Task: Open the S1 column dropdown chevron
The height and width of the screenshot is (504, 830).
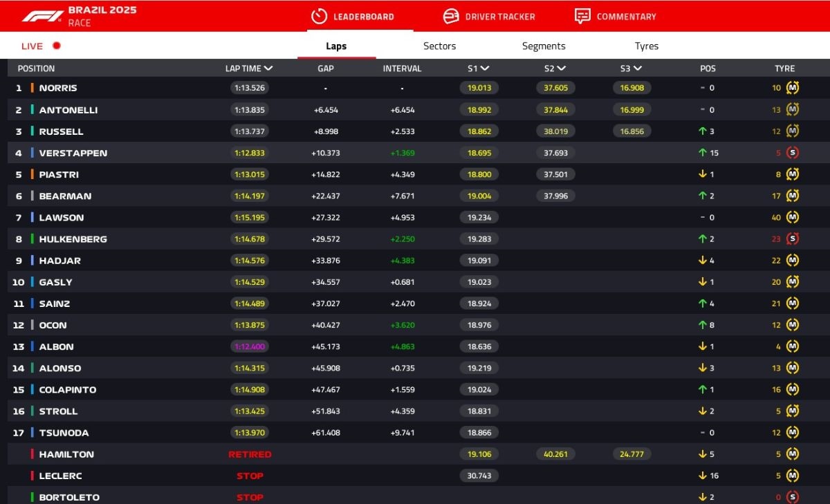Action: tap(485, 68)
